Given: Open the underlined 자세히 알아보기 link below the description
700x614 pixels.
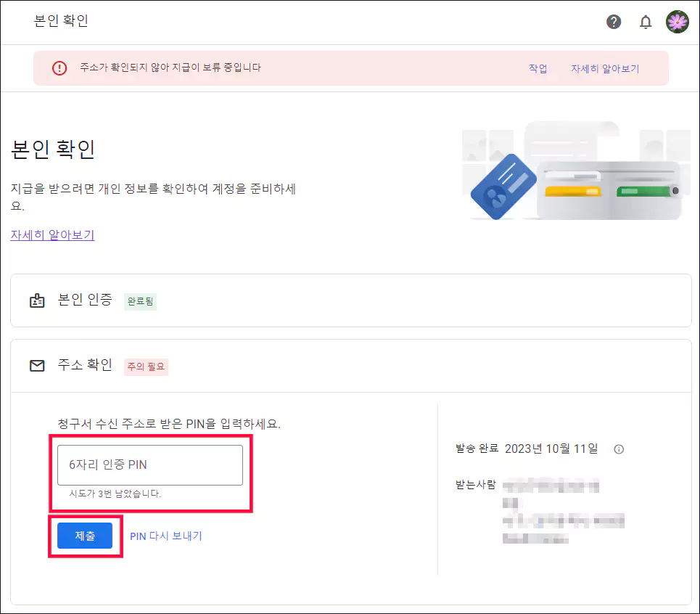Looking at the screenshot, I should click(52, 235).
